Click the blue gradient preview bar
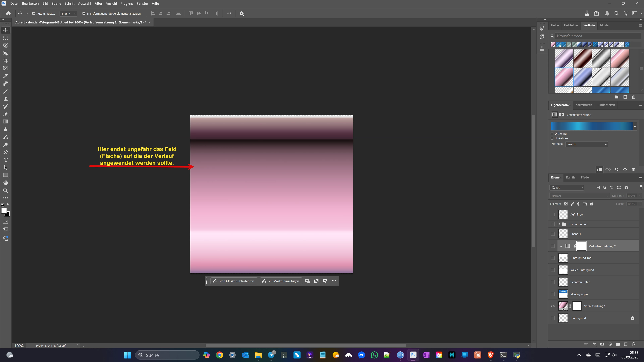Image resolution: width=644 pixels, height=362 pixels. (592, 126)
